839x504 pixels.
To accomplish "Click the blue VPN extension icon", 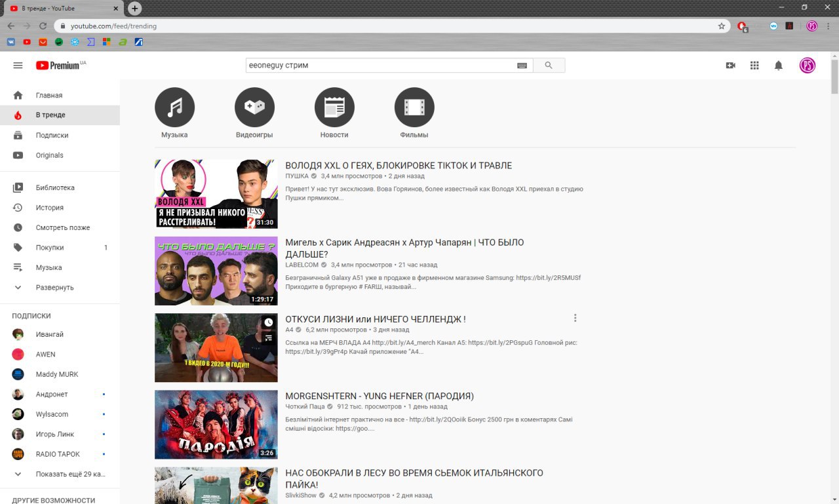I will [773, 26].
